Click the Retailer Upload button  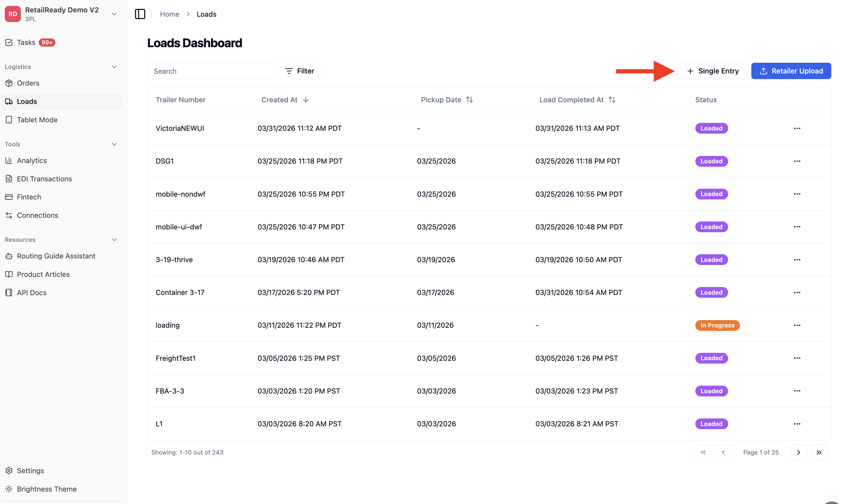coord(791,71)
